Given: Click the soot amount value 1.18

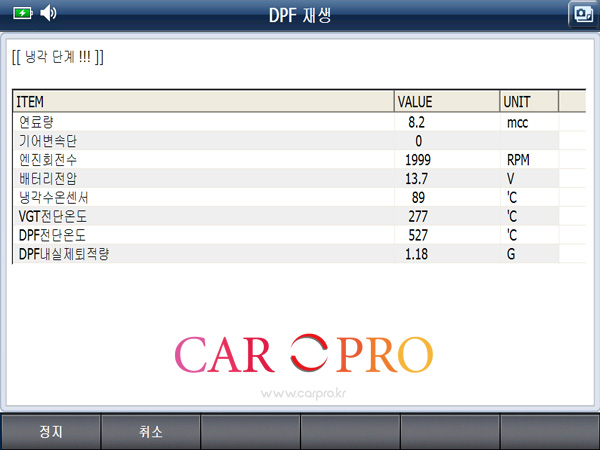Looking at the screenshot, I should coord(416,254).
